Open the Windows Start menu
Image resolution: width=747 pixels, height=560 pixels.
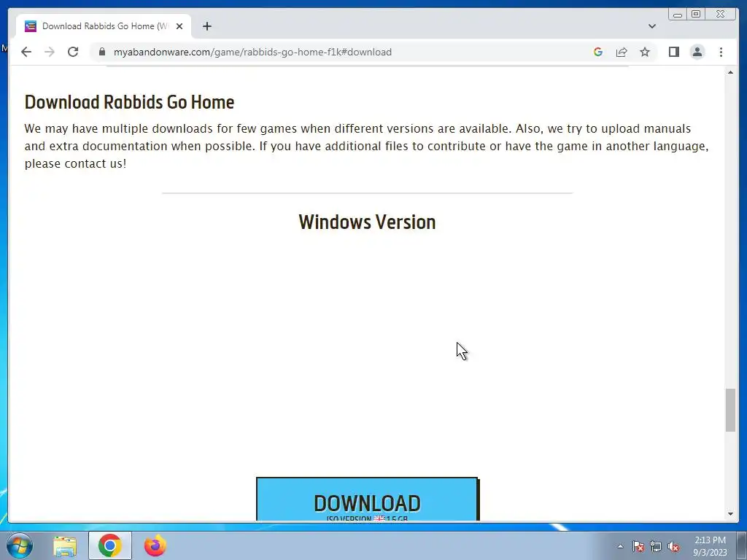20,545
